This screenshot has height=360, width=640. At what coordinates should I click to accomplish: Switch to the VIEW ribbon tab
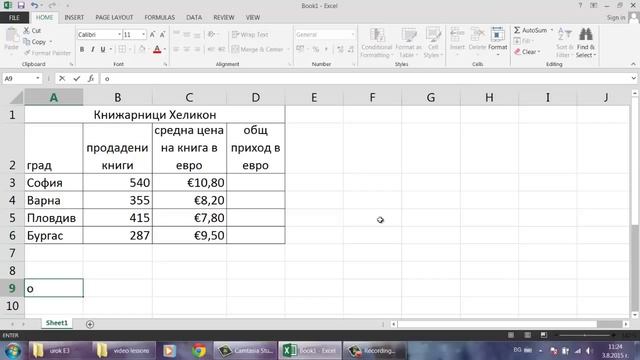tap(253, 18)
